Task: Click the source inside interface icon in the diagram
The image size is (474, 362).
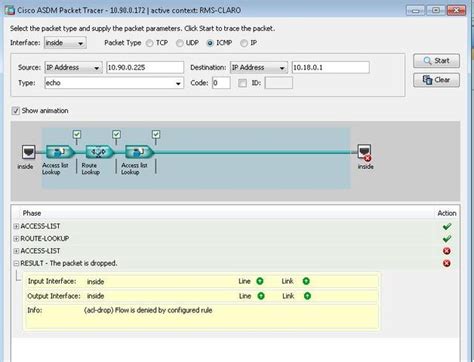Action: tap(28, 152)
